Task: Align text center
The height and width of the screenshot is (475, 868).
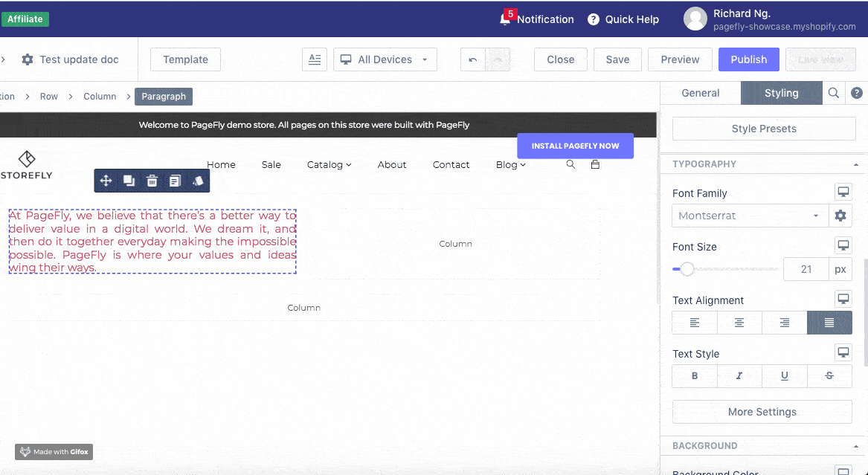Action: (739, 323)
